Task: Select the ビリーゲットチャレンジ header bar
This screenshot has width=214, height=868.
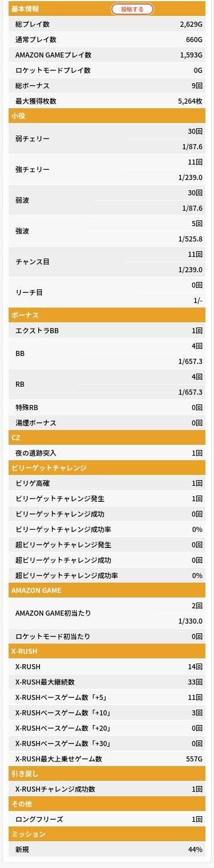Action: click(107, 468)
